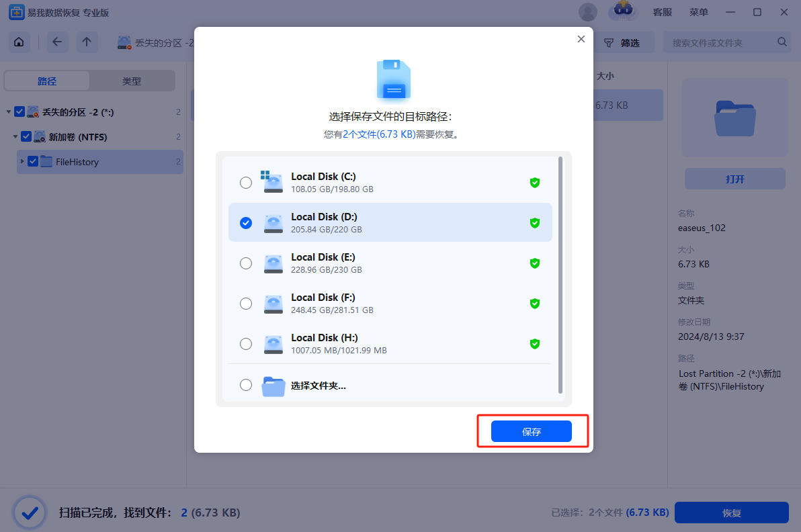Click the Home icon in the toolbar
This screenshot has width=801, height=532.
pyautogui.click(x=19, y=42)
